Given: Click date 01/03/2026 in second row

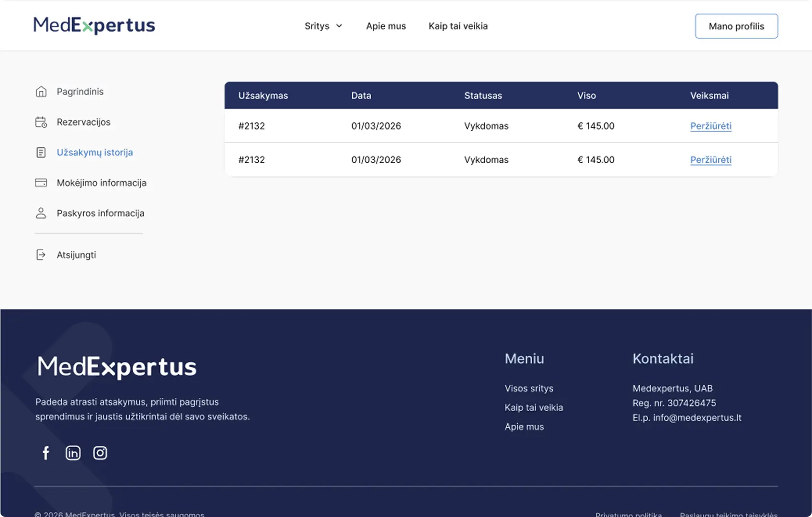Looking at the screenshot, I should click(376, 160).
